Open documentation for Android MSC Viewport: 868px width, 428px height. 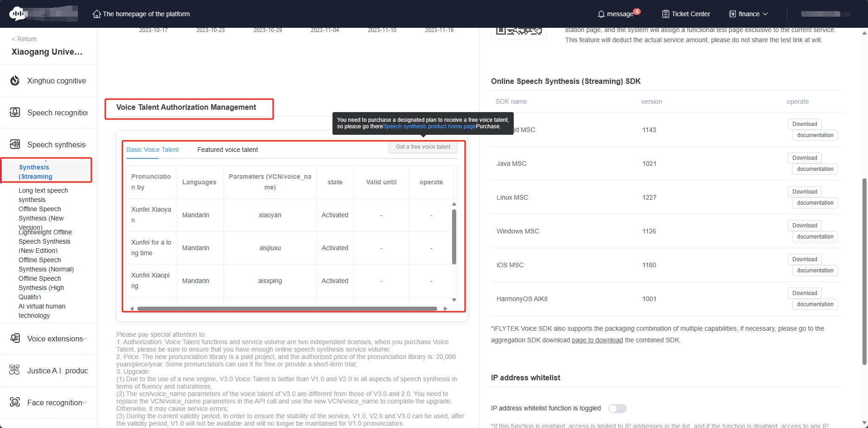pos(815,135)
